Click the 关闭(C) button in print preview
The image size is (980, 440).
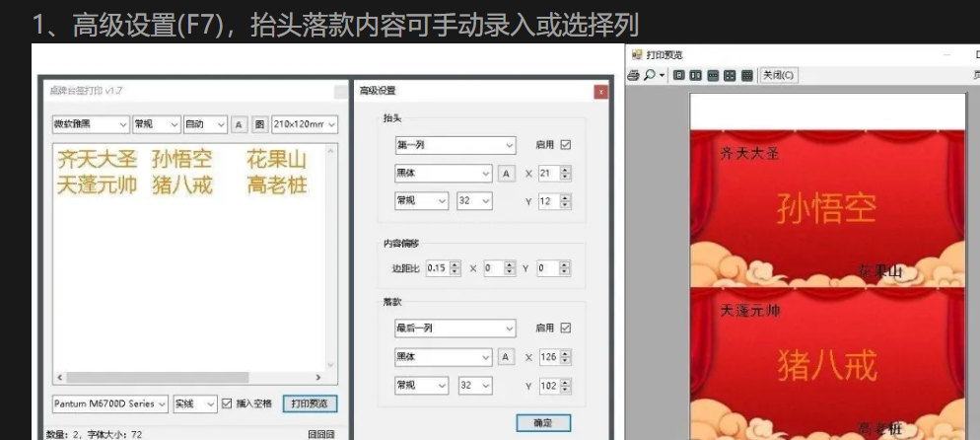[778, 75]
